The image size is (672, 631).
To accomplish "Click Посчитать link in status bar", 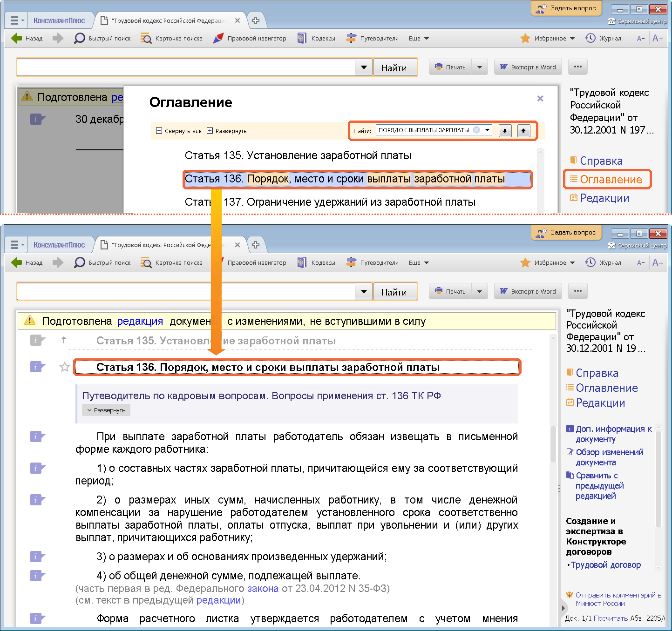I will click(611, 618).
